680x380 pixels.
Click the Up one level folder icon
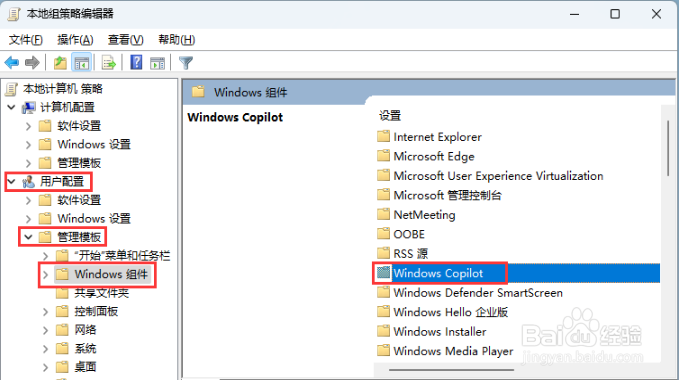click(60, 63)
